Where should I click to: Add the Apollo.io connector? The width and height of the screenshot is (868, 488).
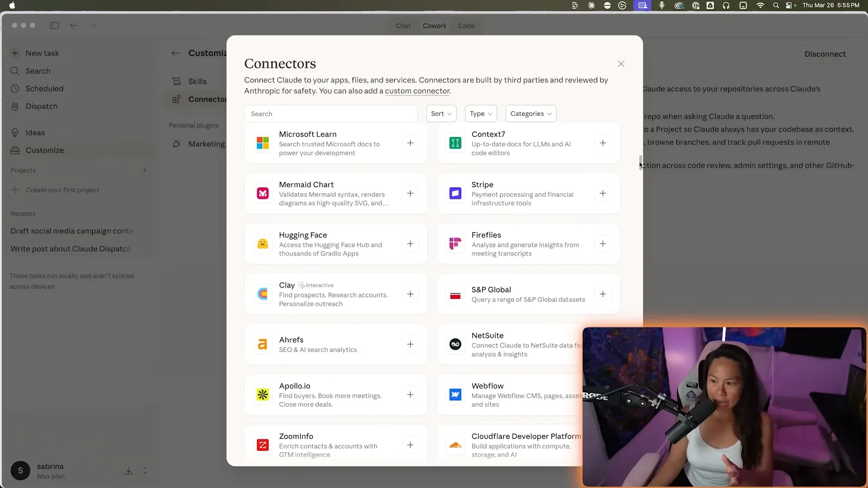point(410,395)
